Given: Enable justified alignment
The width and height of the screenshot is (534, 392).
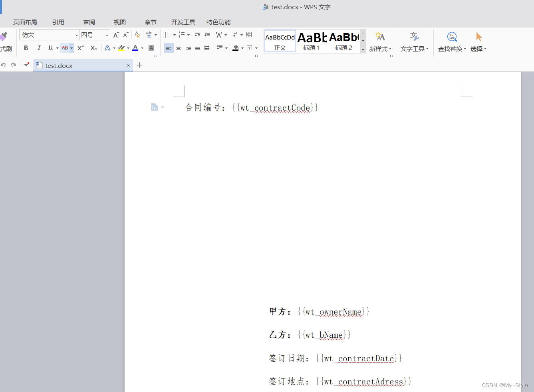Looking at the screenshot, I should [197, 48].
